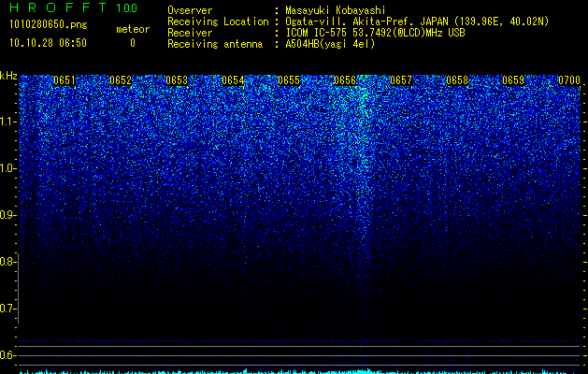Click the date stamp 10.10.28 06:50
588x374 pixels.
point(48,43)
